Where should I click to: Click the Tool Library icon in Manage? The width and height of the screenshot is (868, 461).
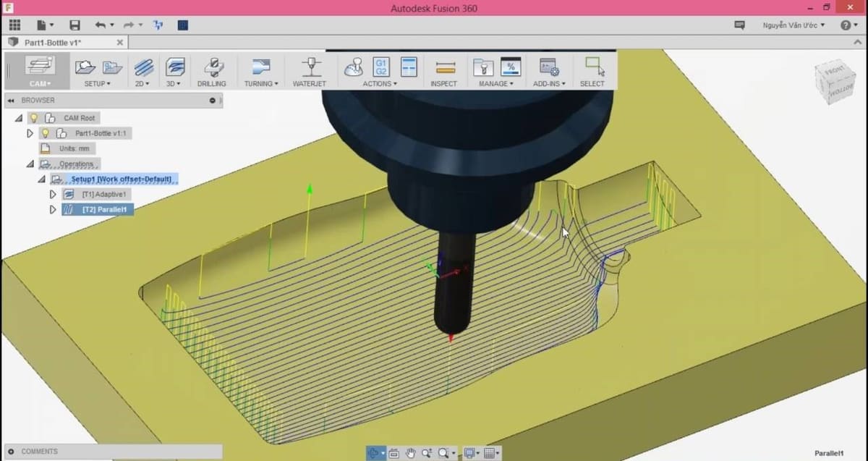[483, 67]
